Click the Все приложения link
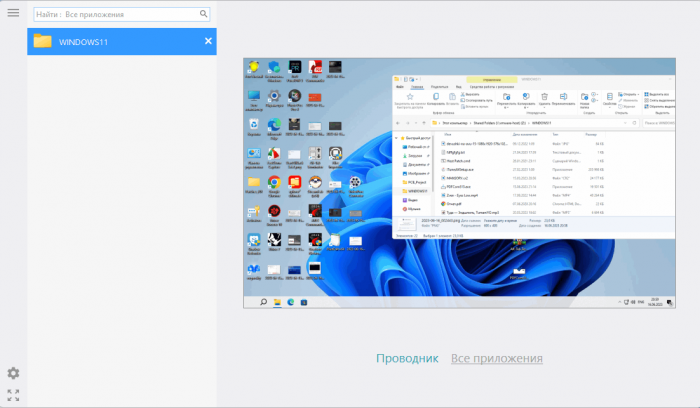 [496, 358]
